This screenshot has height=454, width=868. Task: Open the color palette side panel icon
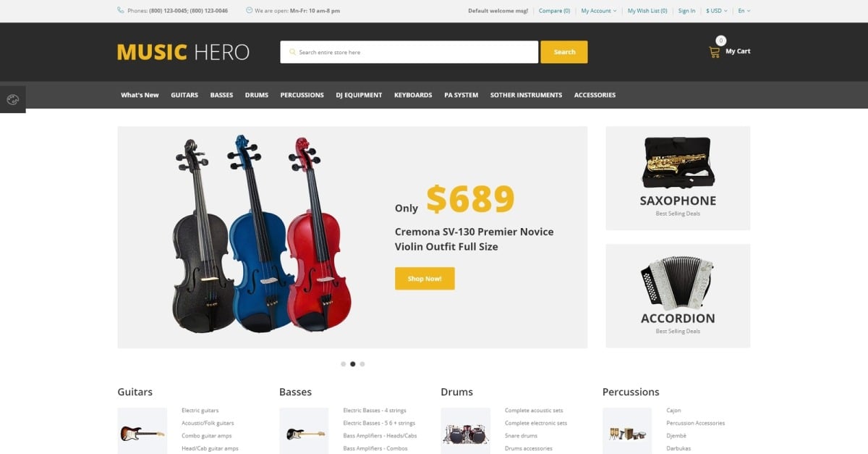[12, 100]
